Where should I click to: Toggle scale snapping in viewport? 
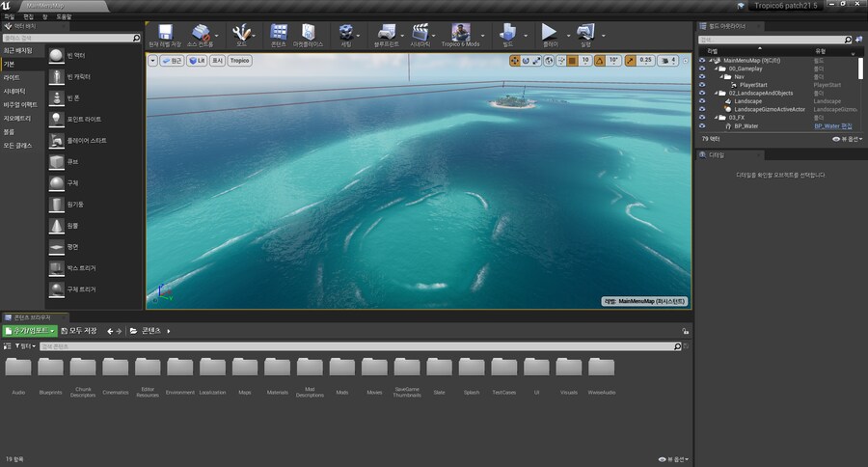click(x=631, y=61)
